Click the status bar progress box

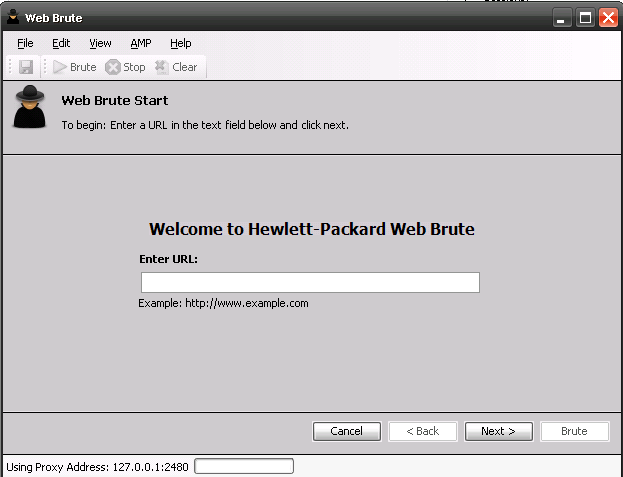point(244,466)
